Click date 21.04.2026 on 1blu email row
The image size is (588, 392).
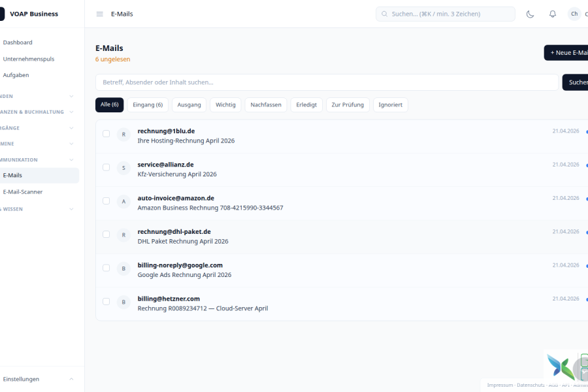coord(566,131)
